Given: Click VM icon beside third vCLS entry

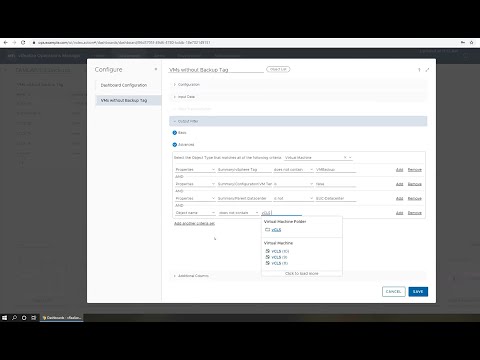Looking at the screenshot, I should pyautogui.click(x=267, y=263).
